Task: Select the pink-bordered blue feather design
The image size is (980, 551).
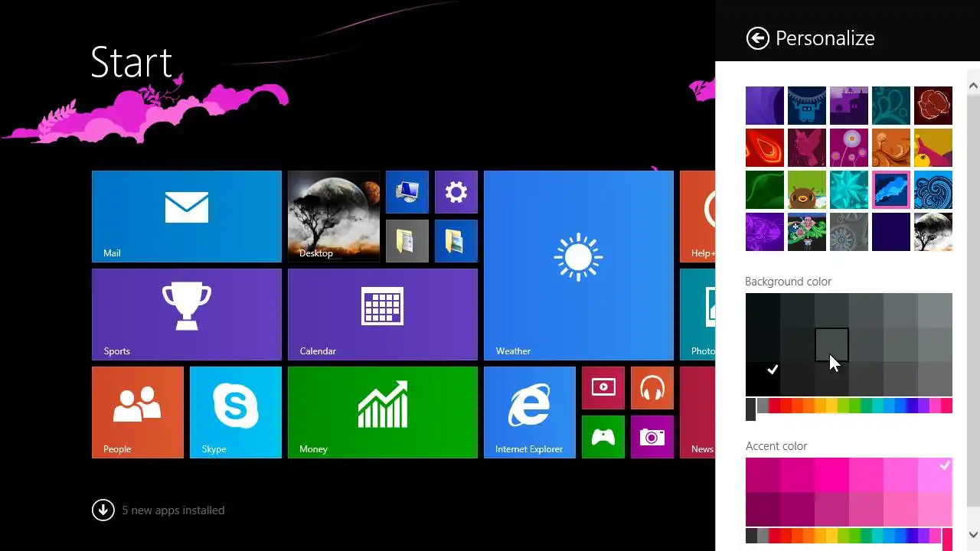Action: 891,190
